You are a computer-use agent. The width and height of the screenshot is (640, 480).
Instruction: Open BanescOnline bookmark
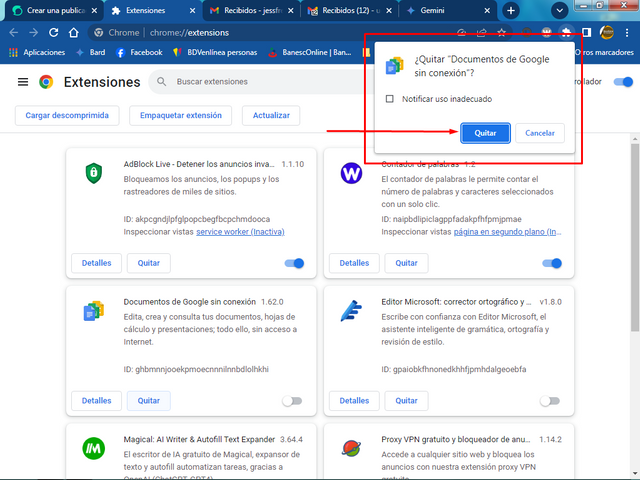(309, 52)
